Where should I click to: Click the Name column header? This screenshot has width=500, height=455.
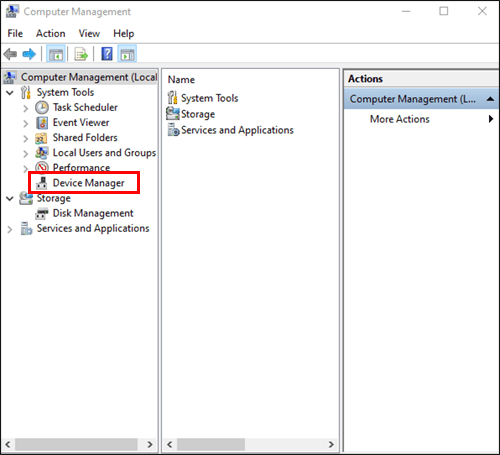pos(181,80)
